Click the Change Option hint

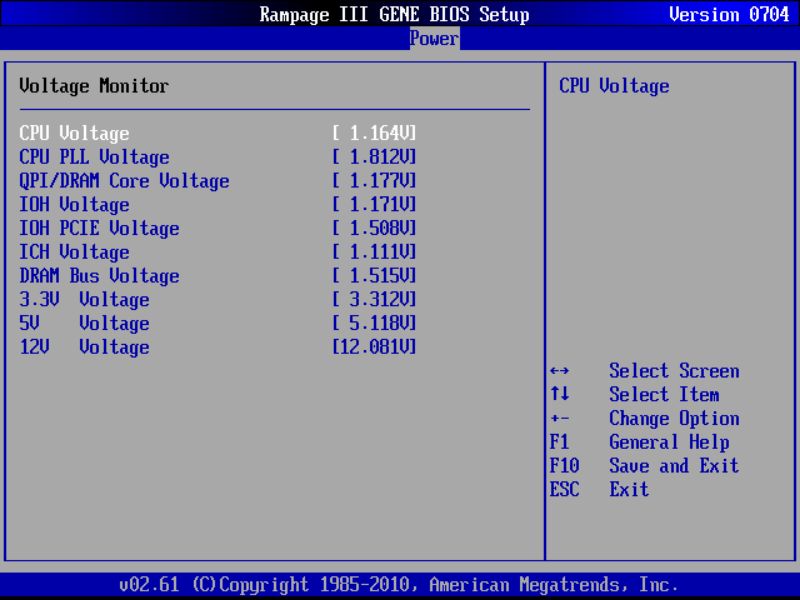tap(674, 419)
